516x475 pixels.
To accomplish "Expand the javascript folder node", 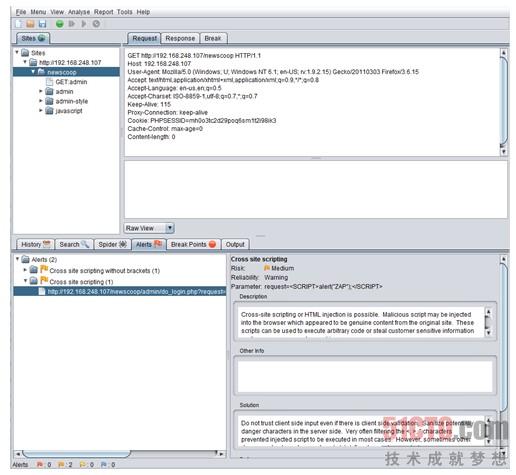I will [41, 110].
